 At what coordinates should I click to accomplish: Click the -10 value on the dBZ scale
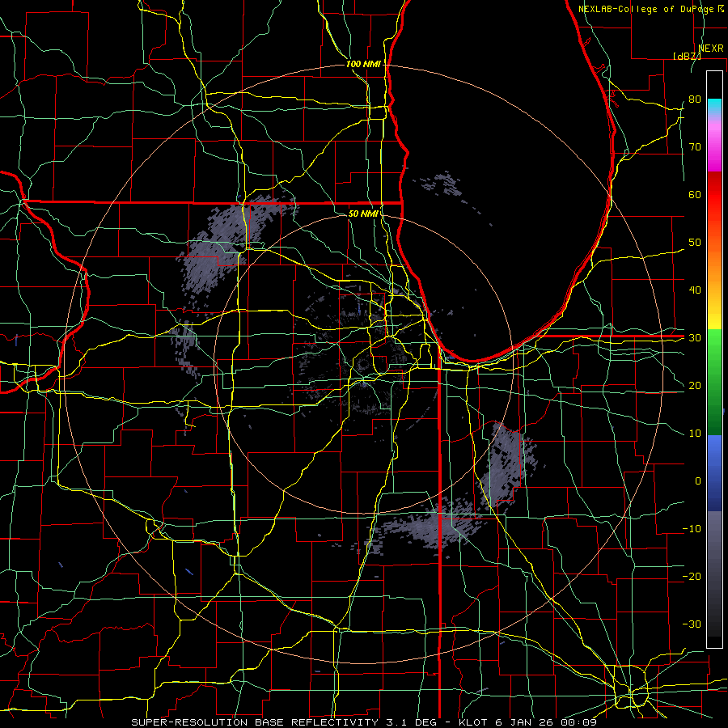coord(692,529)
